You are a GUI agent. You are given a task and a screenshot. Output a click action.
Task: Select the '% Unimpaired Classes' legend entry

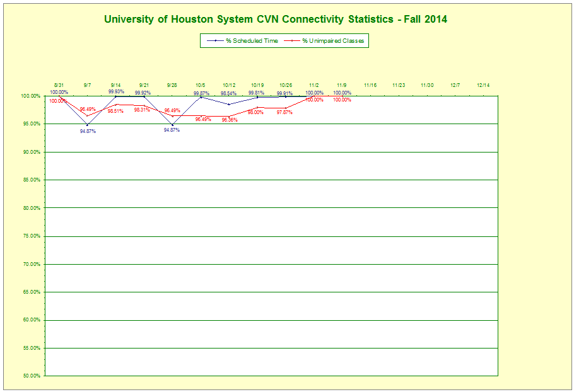pos(324,41)
